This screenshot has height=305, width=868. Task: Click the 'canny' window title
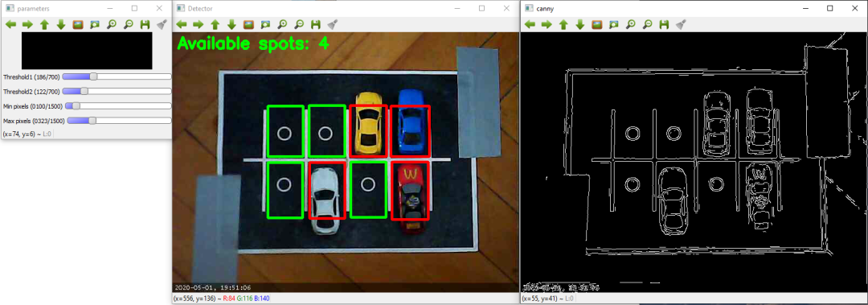(x=545, y=8)
